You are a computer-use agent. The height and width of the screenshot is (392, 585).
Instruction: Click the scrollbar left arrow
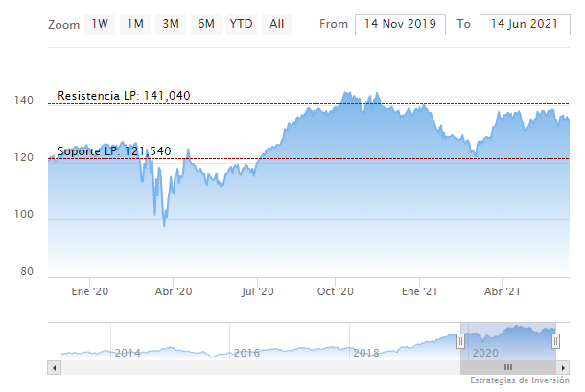point(55,367)
